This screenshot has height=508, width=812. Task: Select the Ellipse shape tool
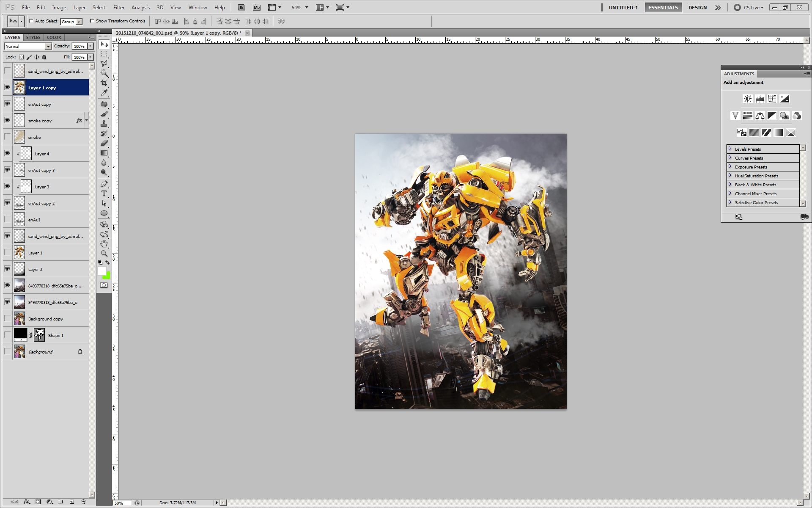coord(104,213)
